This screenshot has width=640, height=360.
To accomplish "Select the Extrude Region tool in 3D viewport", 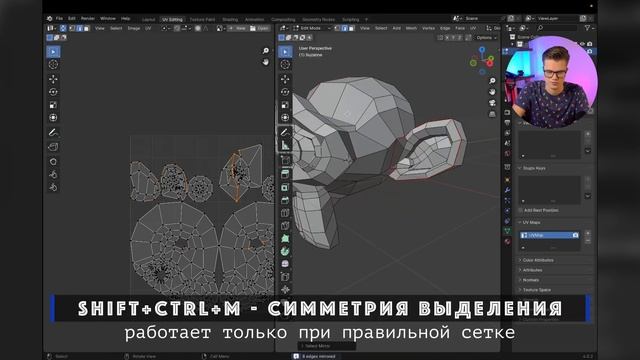I will (x=285, y=174).
